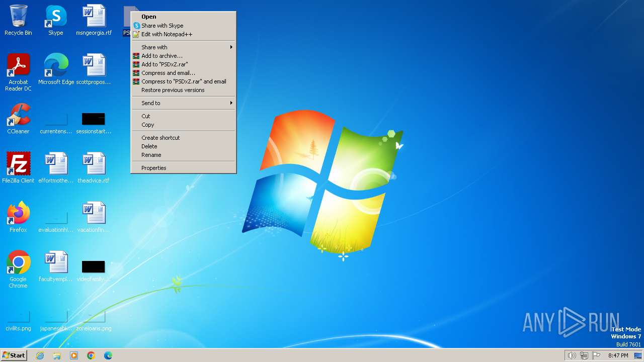This screenshot has height=362, width=644.
Task: Select the Skype desktop shortcut
Action: point(56,20)
